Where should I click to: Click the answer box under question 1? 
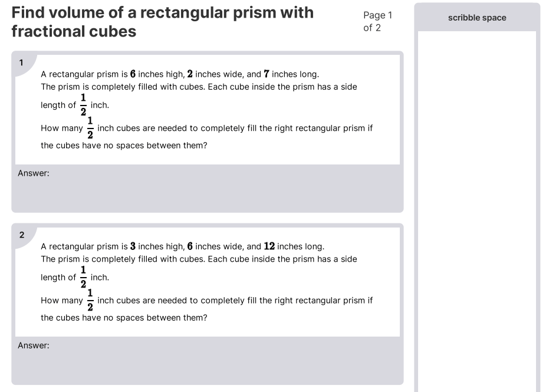pos(206,192)
